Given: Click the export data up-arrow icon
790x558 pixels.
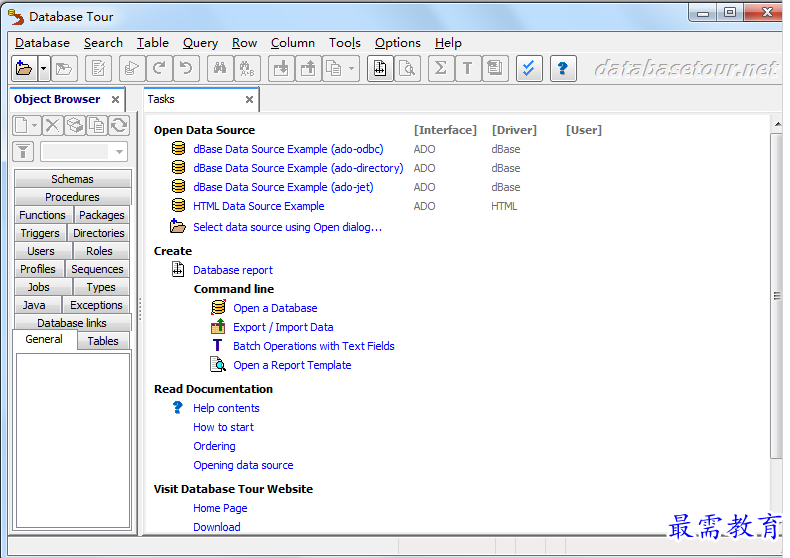Looking at the screenshot, I should pos(308,68).
